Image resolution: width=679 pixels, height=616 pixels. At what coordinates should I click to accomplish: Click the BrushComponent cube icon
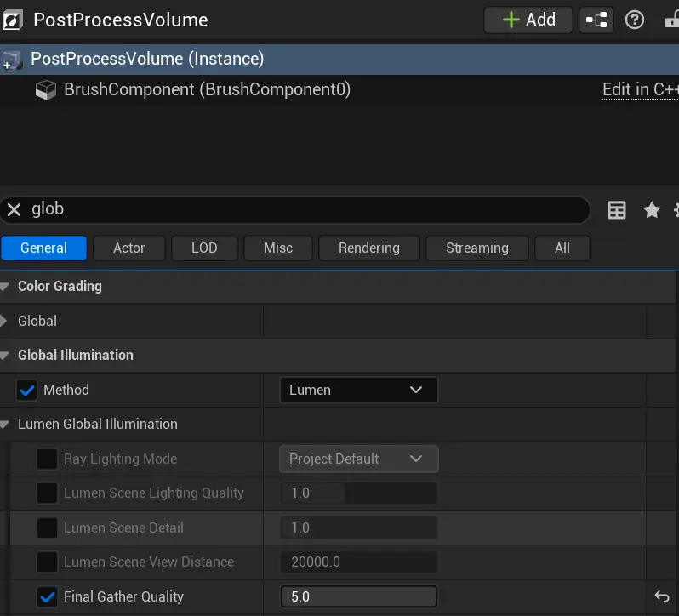coord(46,89)
